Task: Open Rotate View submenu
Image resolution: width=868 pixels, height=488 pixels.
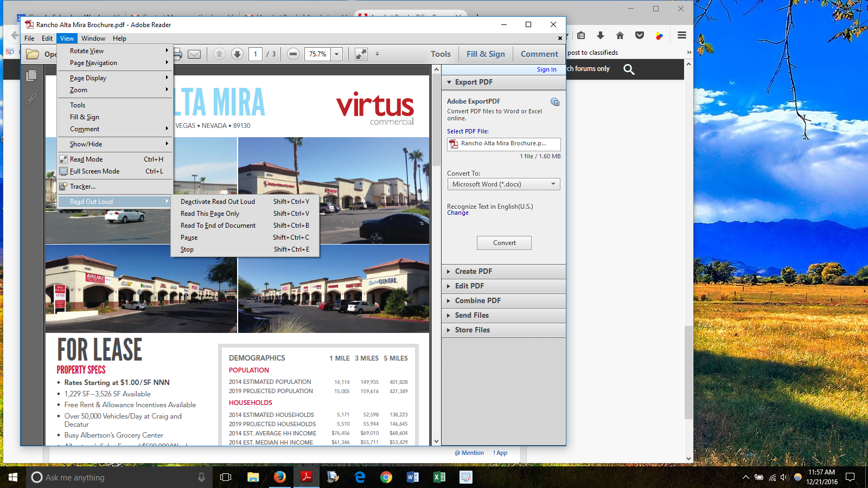Action: pyautogui.click(x=115, y=51)
